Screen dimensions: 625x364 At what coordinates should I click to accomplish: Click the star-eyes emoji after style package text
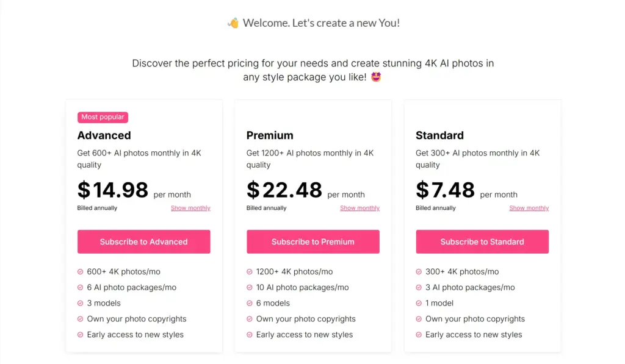pos(376,77)
